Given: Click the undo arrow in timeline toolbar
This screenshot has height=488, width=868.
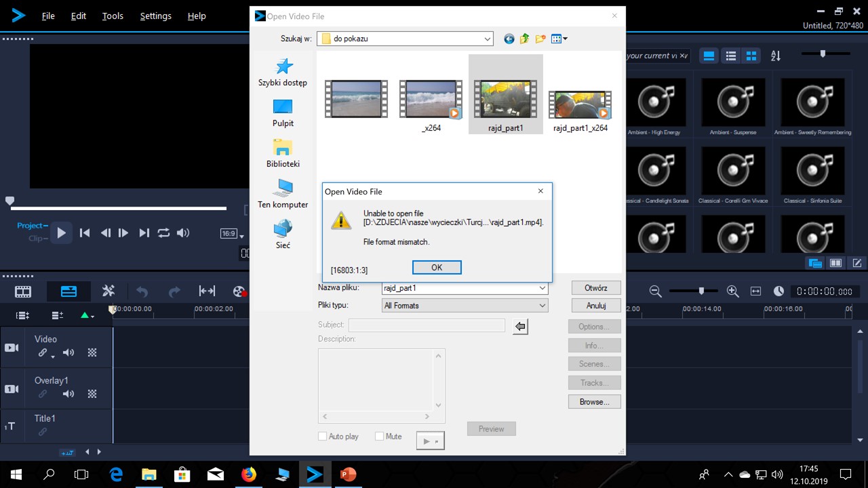Looking at the screenshot, I should click(x=142, y=291).
